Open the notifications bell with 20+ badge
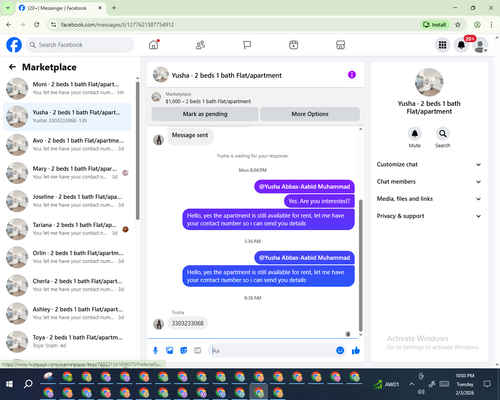Screen dimensions: 500x400 coord(461,45)
